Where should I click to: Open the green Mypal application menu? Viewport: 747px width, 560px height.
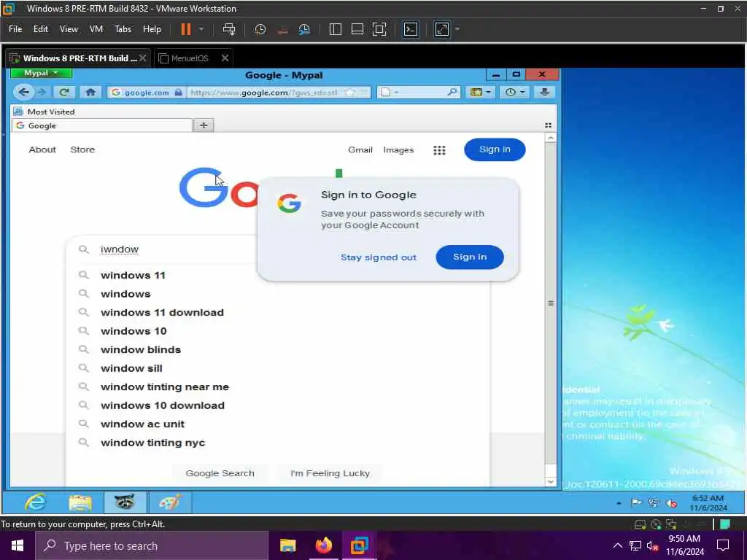point(41,73)
